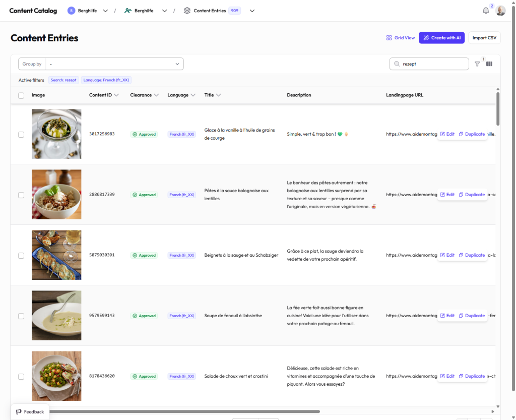Click the search field containing rezept
Screen dimensions: 516x420
click(x=433, y=64)
